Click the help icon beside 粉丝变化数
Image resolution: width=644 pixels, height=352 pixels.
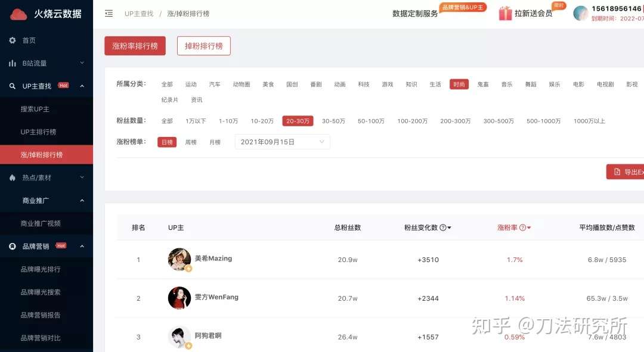pyautogui.click(x=442, y=228)
